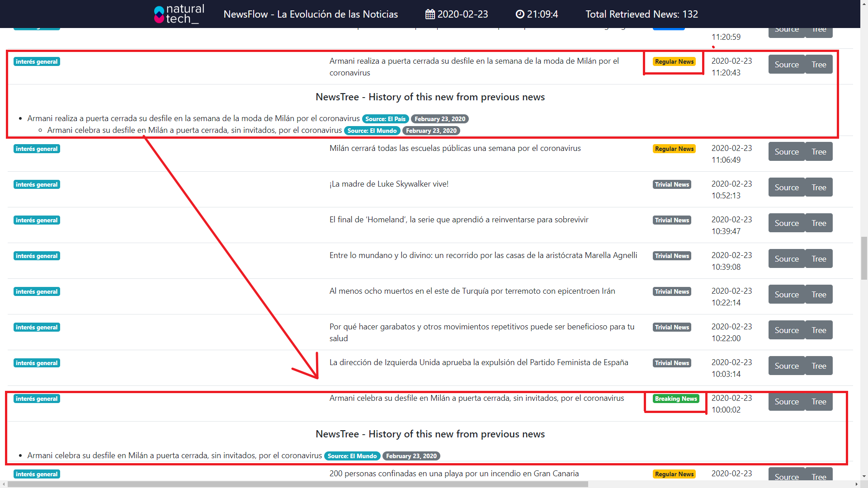Viewport: 868px width, 488px height.
Task: Click the Breaking News badge
Action: [x=676, y=399]
